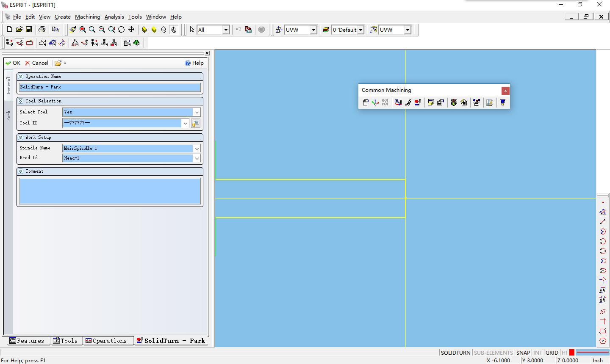Click the Zoom In magnifier icon
This screenshot has width=610, height=364.
coord(92,29)
